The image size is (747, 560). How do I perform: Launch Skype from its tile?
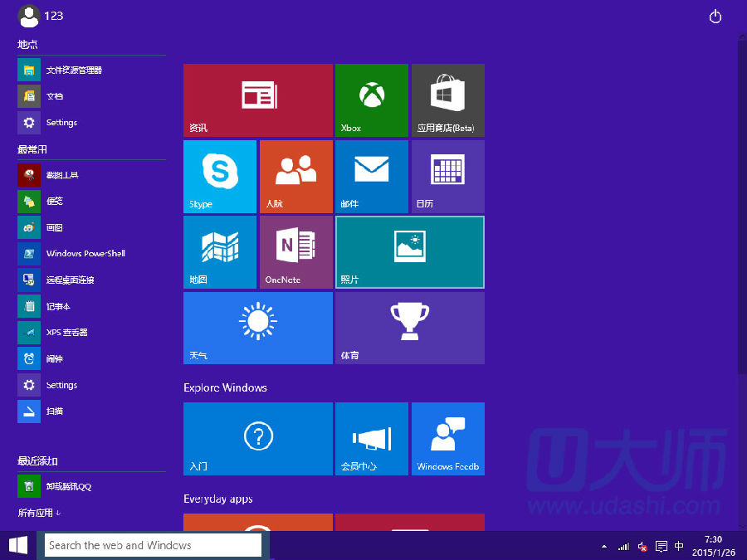[219, 176]
